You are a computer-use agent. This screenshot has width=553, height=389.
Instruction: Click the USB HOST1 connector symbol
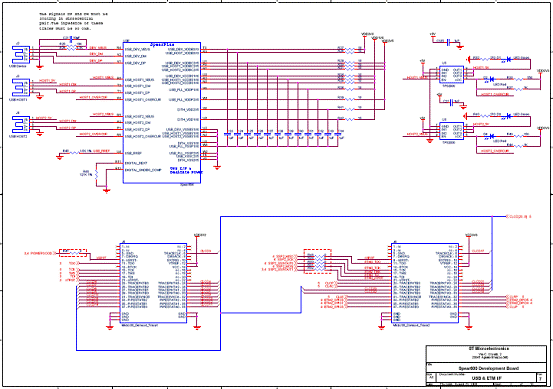pyautogui.click(x=21, y=87)
